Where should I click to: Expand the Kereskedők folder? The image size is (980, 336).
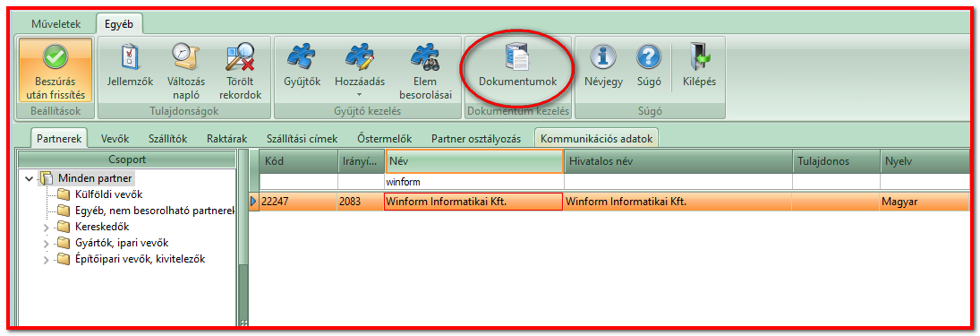(46, 227)
